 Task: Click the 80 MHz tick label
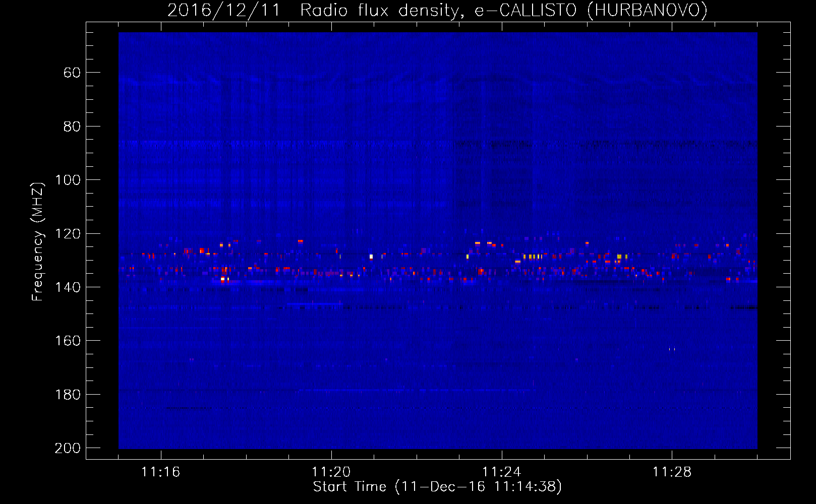coord(72,127)
